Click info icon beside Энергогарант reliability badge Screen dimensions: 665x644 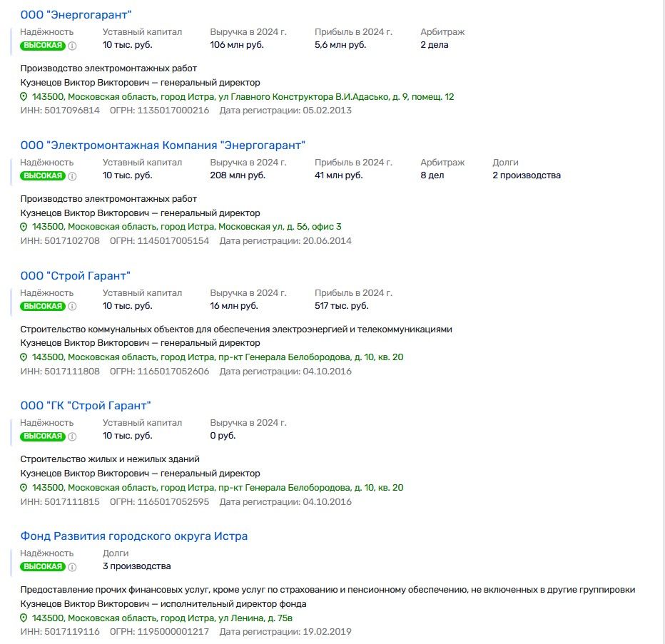73,44
